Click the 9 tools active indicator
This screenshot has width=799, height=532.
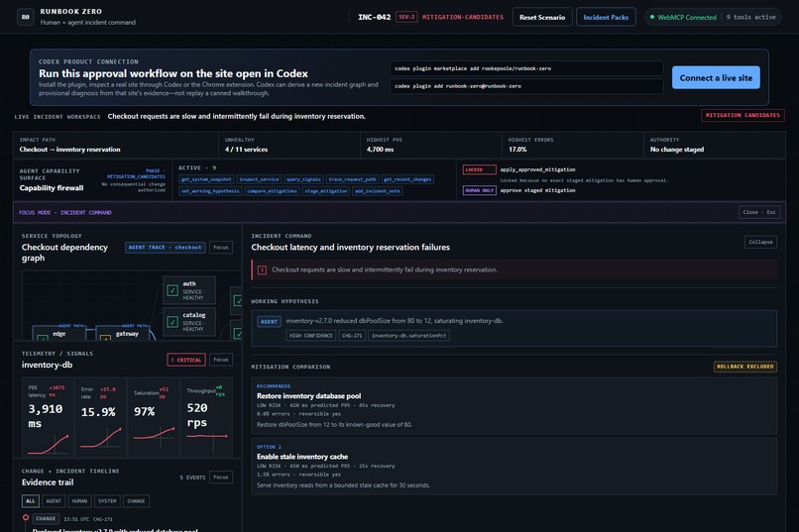click(x=750, y=17)
